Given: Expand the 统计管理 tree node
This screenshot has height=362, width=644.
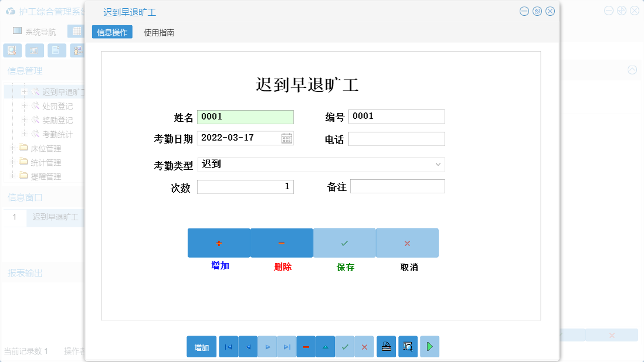Looking at the screenshot, I should pyautogui.click(x=11, y=162).
